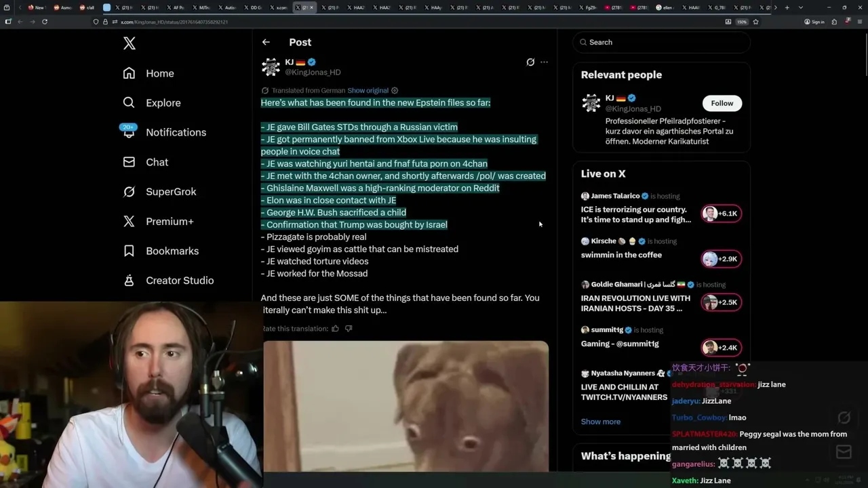Image resolution: width=868 pixels, height=488 pixels.
Task: Switch to the FgZ9 browser tab
Action: 588,7
